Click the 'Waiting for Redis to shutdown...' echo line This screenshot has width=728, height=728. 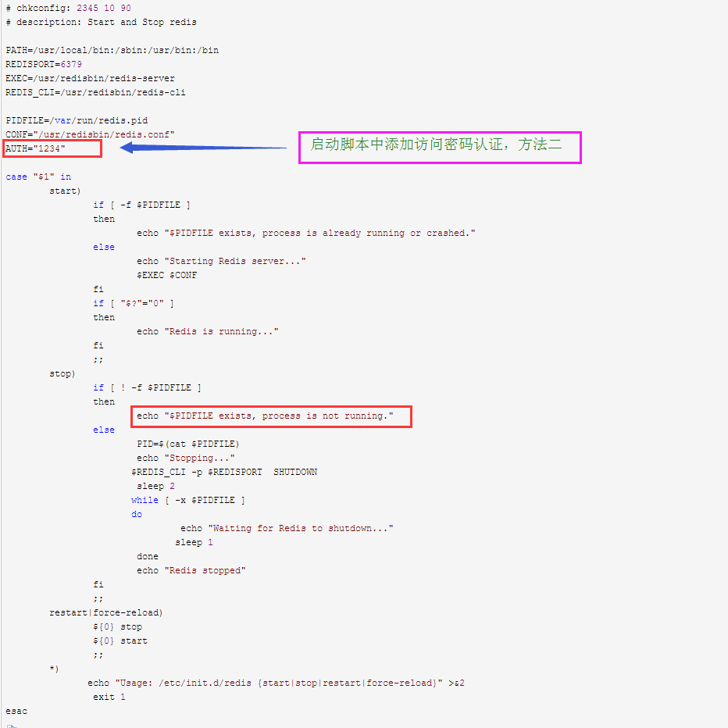287,528
